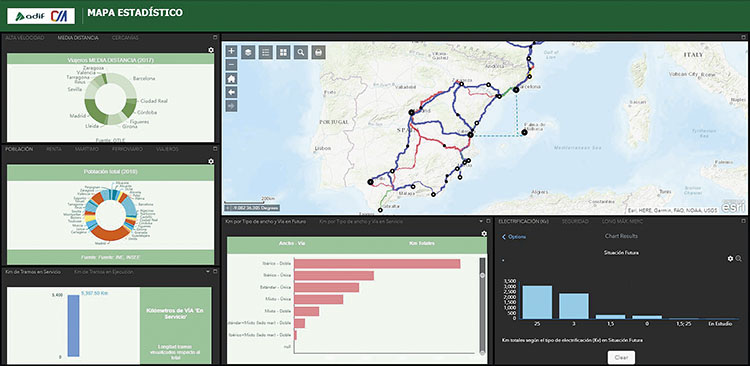The height and width of the screenshot is (366, 750).
Task: Click the magnifier beside electrification chart gear
Action: coord(739,258)
